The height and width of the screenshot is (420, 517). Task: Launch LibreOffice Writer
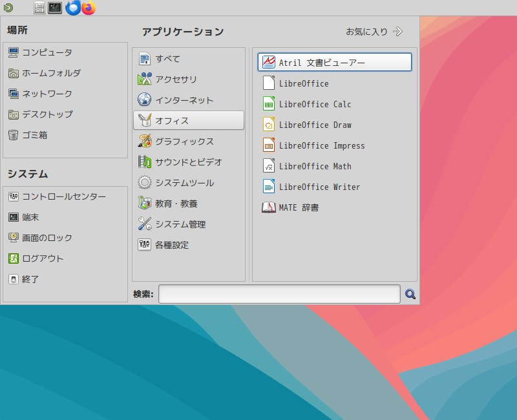pyautogui.click(x=334, y=187)
